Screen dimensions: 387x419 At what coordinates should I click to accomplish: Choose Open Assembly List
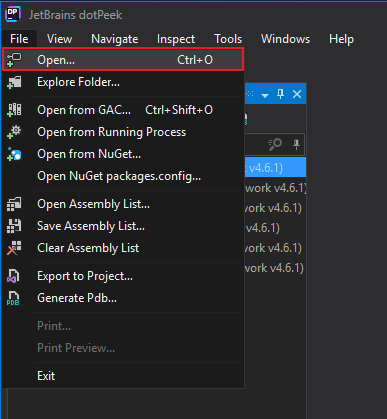pyautogui.click(x=123, y=204)
